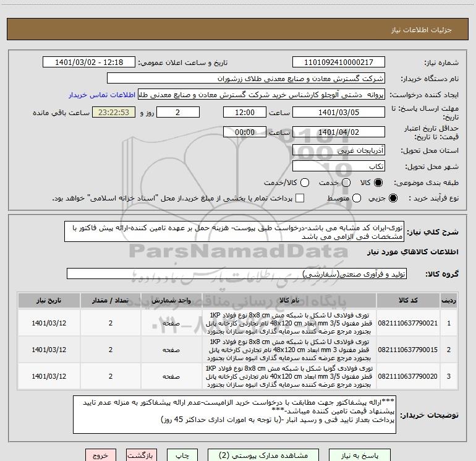Click the پاسخ به نیاز button
Screen dimensions: 476x461
tap(360, 455)
